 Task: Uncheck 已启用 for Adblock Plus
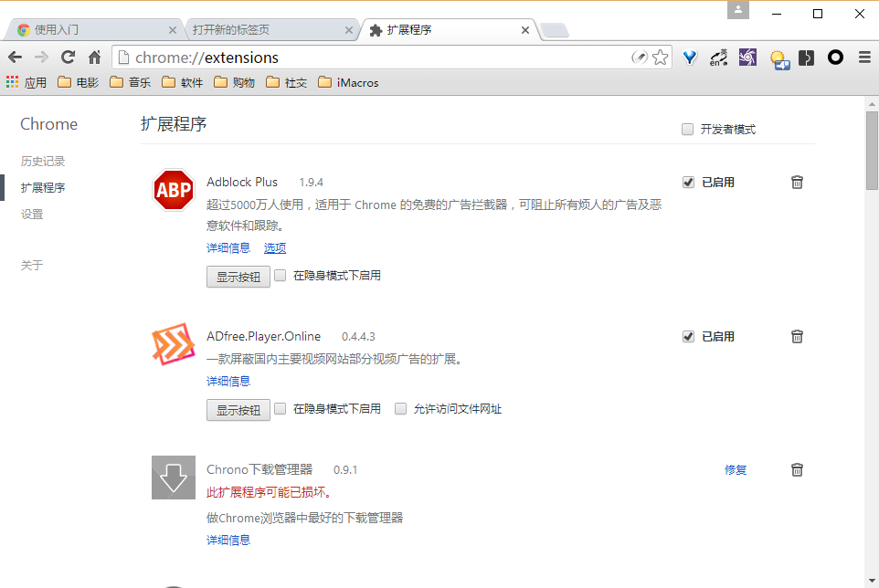(688, 183)
